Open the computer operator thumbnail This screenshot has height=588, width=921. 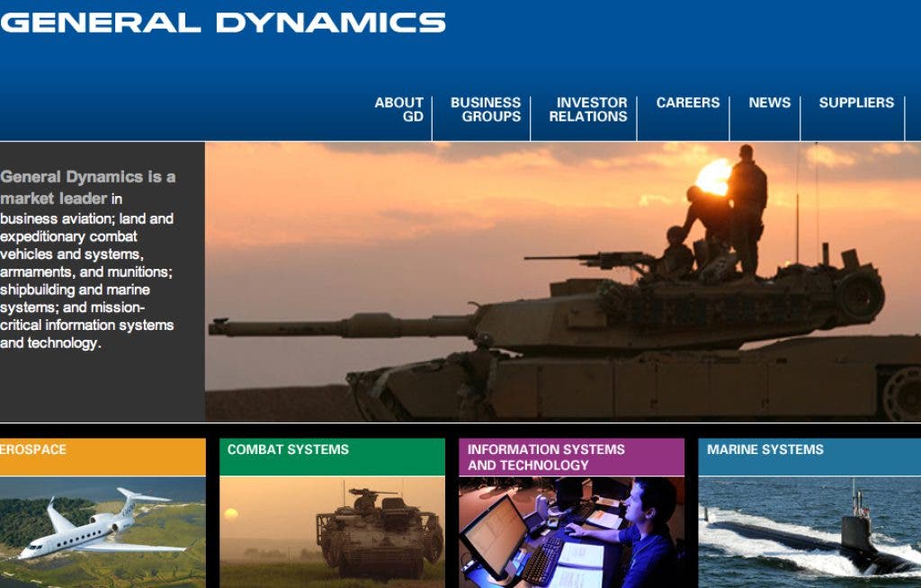point(571,532)
